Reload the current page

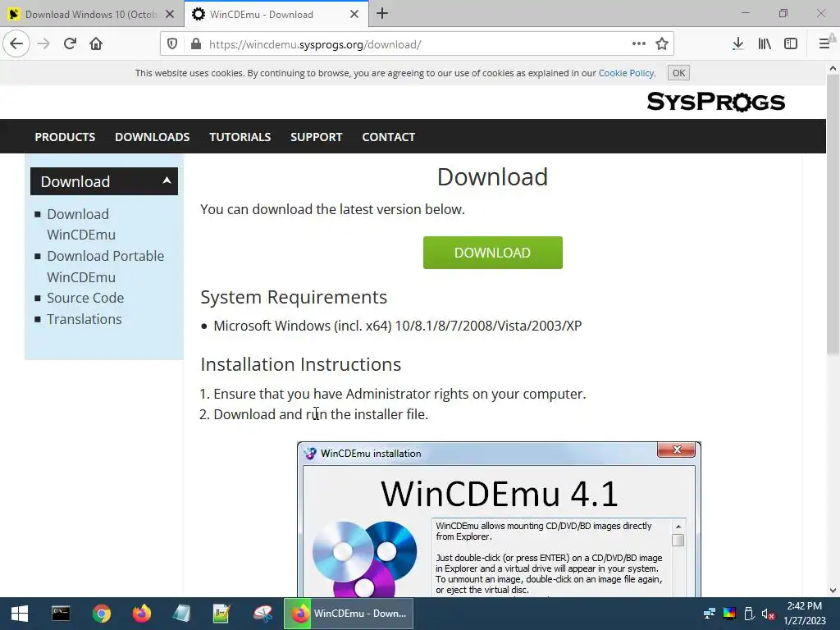(x=70, y=44)
